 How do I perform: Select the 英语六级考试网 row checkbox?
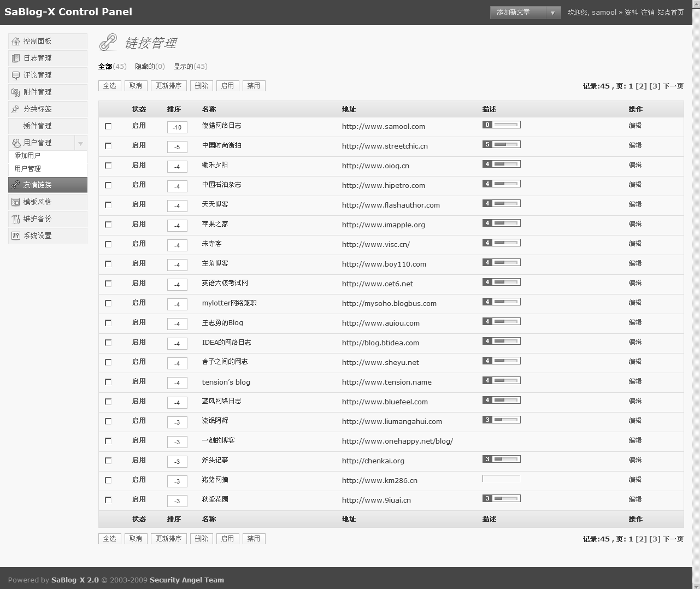pyautogui.click(x=108, y=284)
